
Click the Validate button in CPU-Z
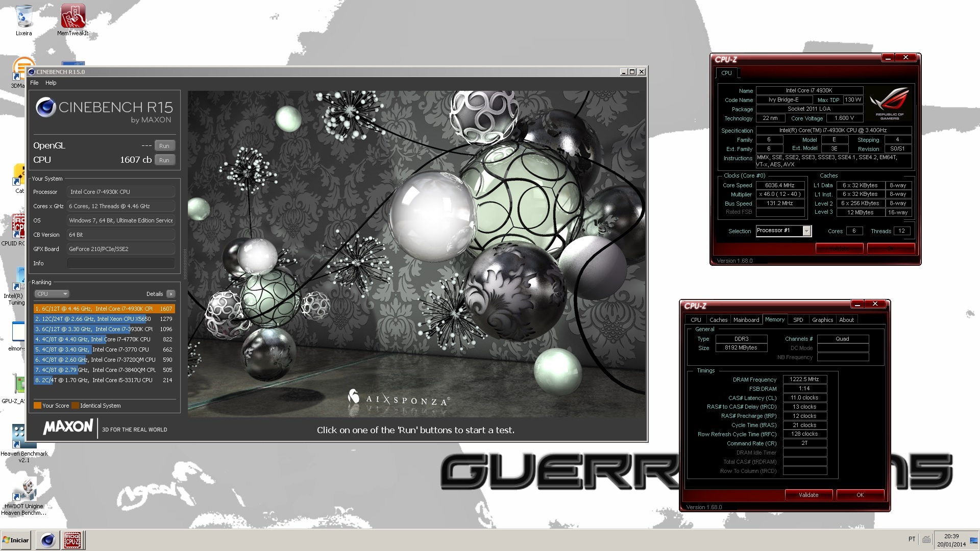pos(808,495)
